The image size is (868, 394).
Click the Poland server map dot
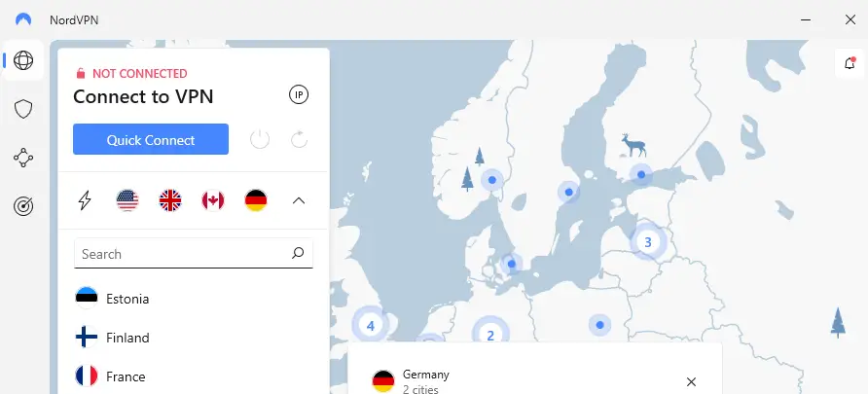[599, 325]
